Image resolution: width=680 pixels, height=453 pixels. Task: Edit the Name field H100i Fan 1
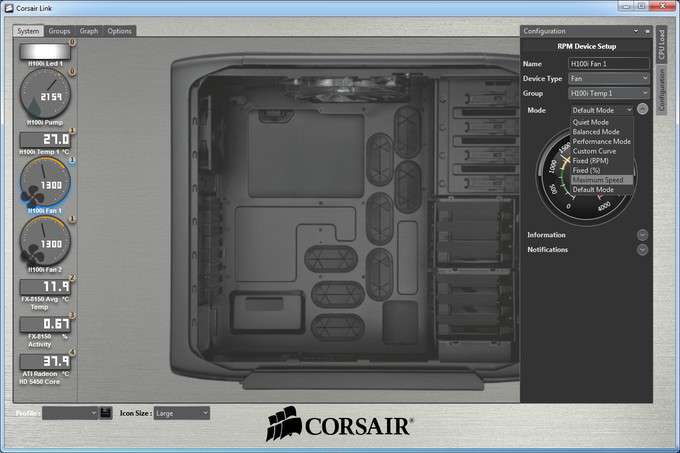tap(608, 64)
